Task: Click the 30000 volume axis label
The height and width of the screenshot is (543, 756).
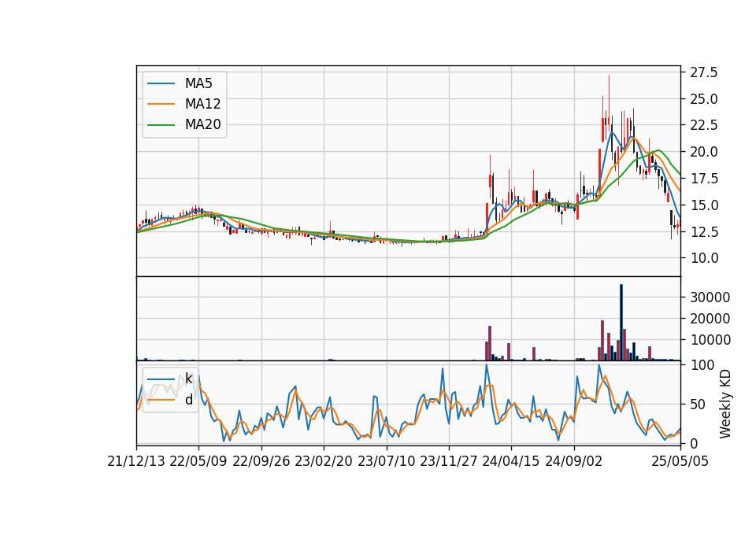Action: coord(710,297)
